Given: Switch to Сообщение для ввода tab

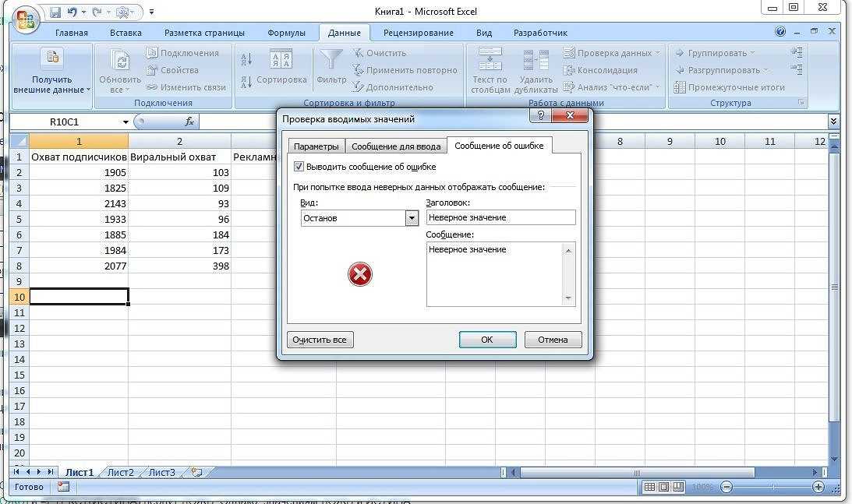Looking at the screenshot, I should tap(396, 146).
